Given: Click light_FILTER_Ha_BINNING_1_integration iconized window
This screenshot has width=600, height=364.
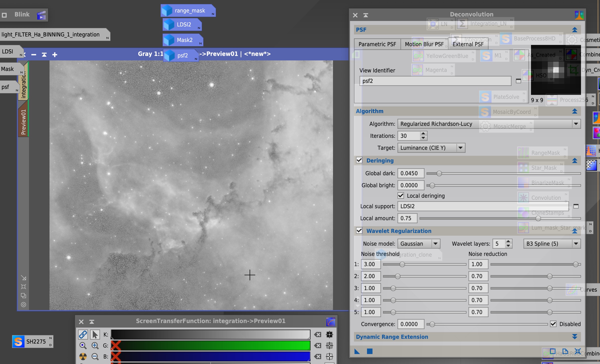Looking at the screenshot, I should pos(55,34).
